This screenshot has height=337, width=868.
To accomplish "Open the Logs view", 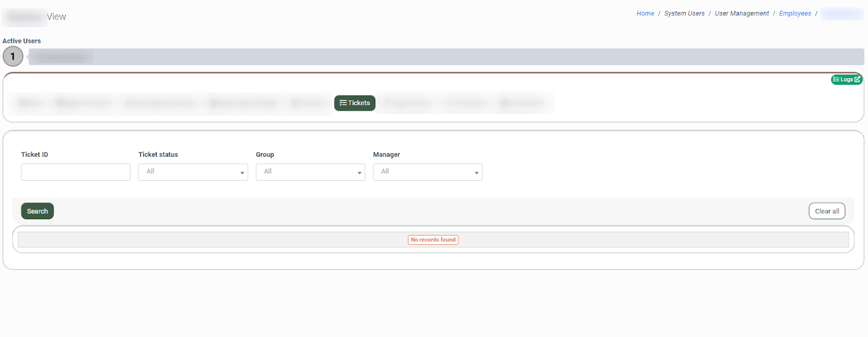I will pyautogui.click(x=846, y=79).
